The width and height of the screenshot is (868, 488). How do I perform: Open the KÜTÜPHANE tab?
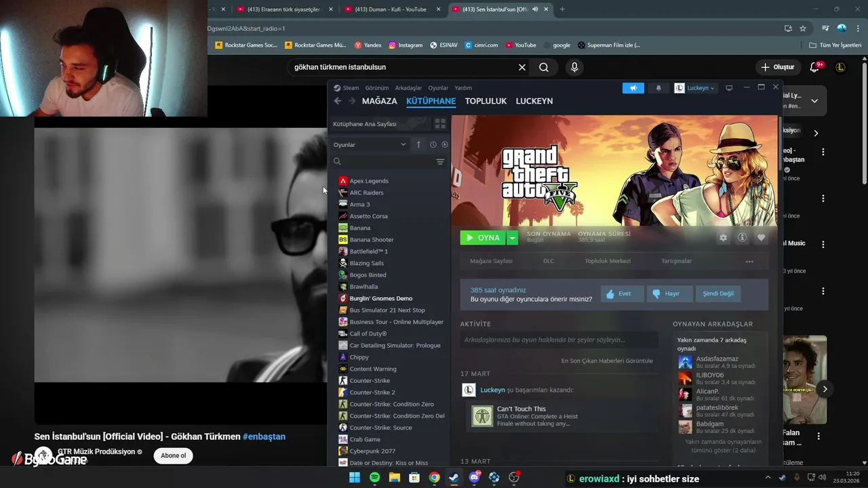click(431, 101)
